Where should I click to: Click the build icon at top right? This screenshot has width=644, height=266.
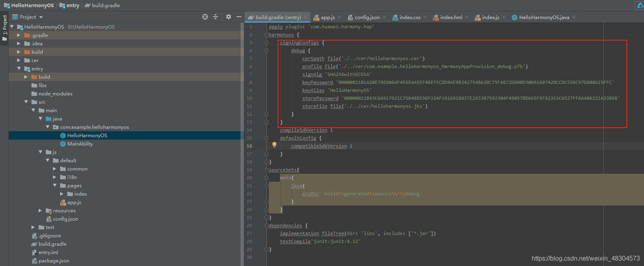(640, 5)
